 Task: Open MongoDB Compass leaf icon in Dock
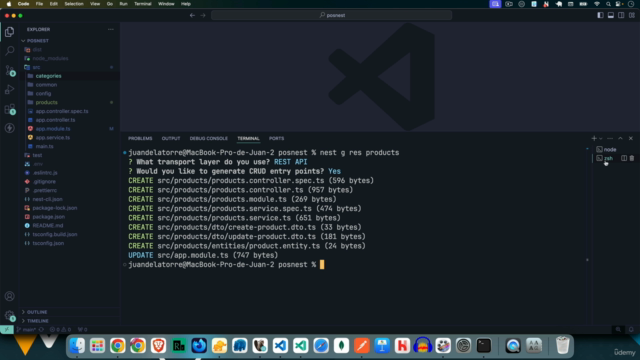341,346
